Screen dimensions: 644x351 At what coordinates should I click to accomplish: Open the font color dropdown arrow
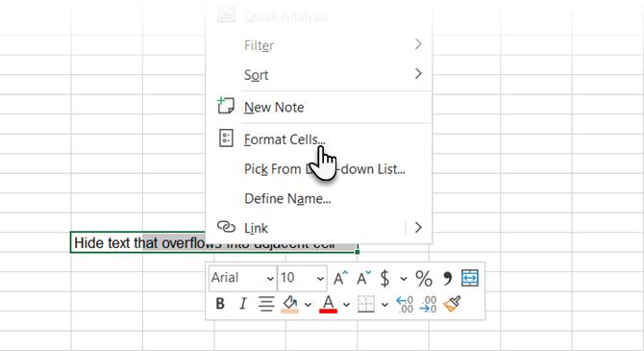pos(346,305)
